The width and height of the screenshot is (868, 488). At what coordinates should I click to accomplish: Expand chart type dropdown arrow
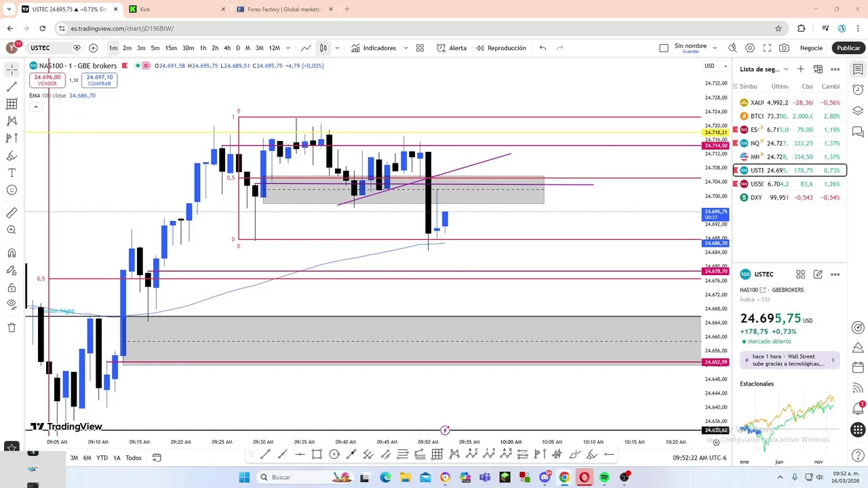pyautogui.click(x=337, y=48)
